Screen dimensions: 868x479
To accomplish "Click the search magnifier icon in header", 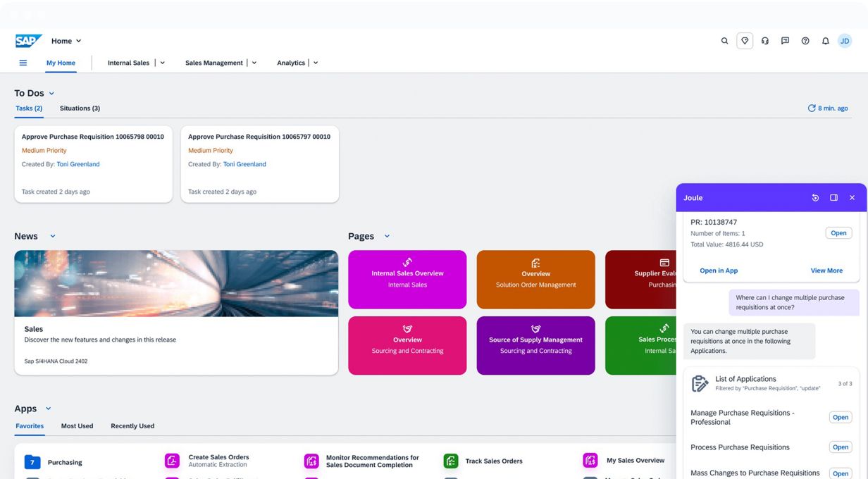I will click(724, 41).
